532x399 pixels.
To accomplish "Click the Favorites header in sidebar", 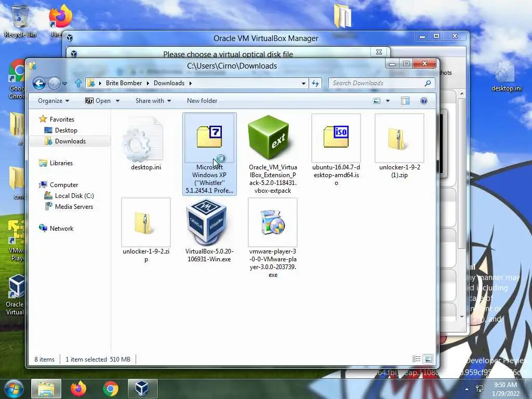I will (x=62, y=119).
